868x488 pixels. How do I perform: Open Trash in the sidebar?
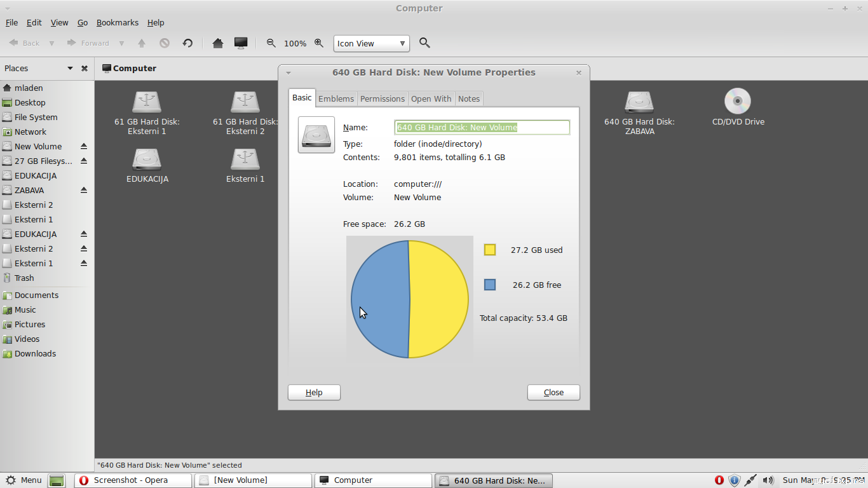click(24, 278)
